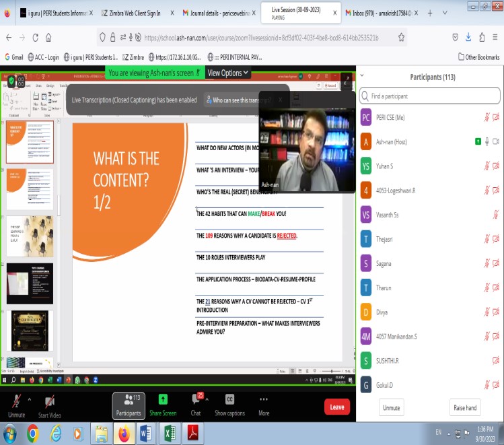Expand audio options arrow next to Unmute
The height and width of the screenshot is (445, 504).
30,397
